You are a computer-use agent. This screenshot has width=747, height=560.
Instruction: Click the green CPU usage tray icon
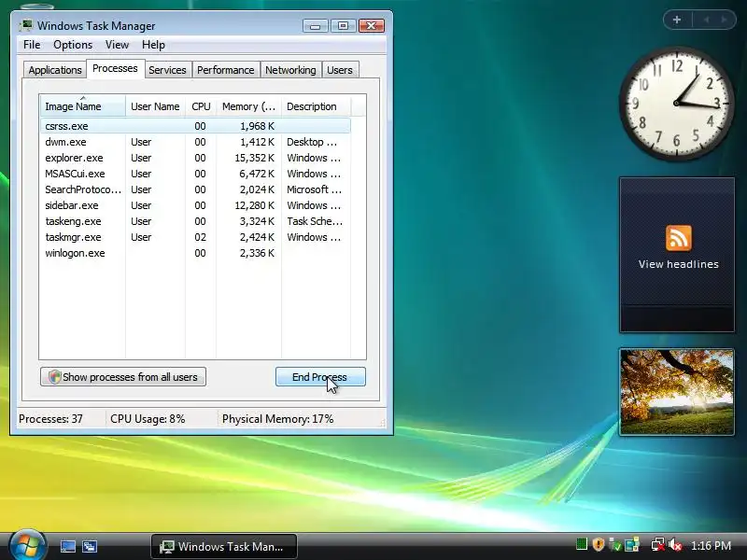pyautogui.click(x=582, y=544)
